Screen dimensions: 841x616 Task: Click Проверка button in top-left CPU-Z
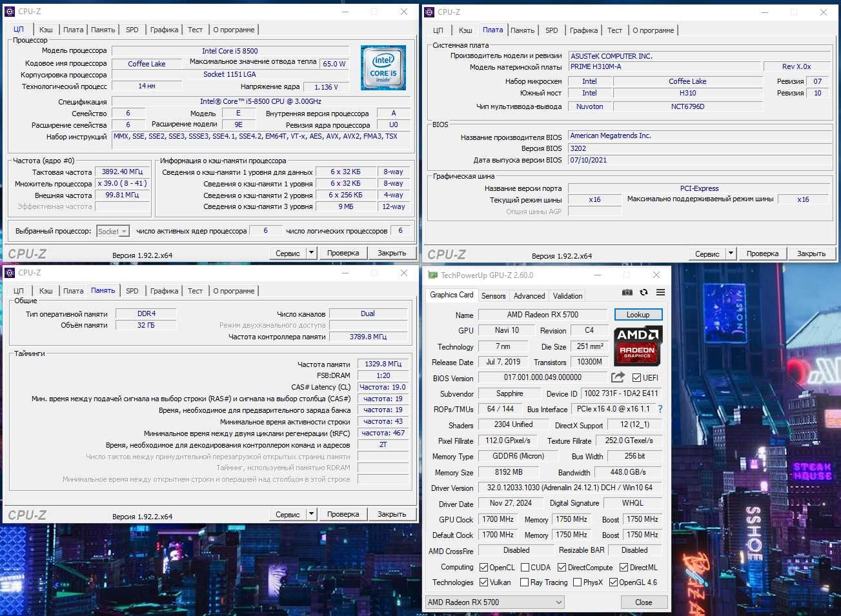343,253
